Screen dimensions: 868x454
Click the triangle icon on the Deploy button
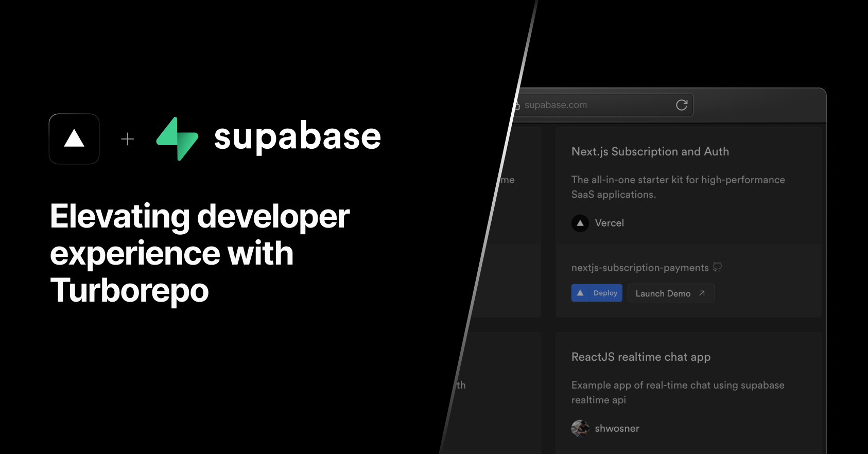click(x=580, y=293)
